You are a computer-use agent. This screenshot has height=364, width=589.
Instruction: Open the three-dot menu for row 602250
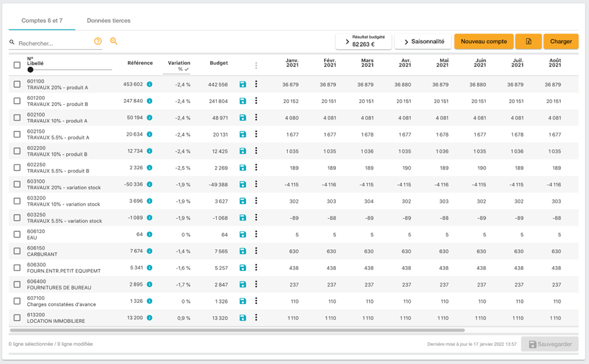click(x=256, y=167)
